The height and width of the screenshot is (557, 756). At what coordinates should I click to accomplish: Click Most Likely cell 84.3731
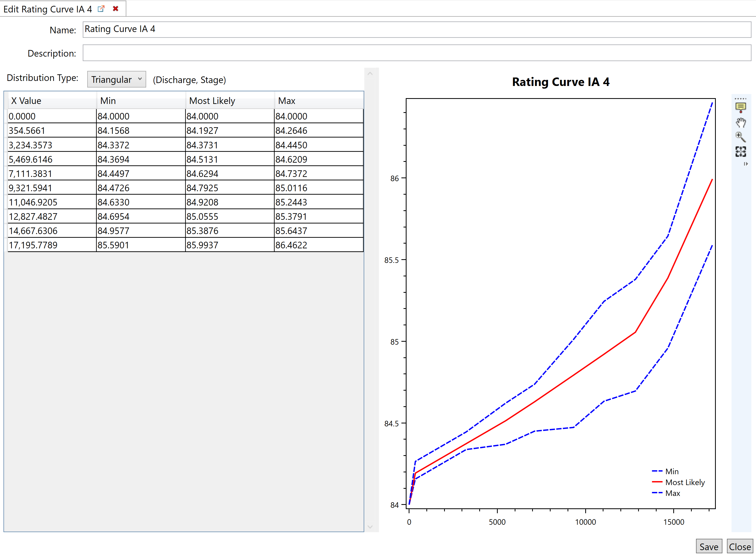coord(230,145)
